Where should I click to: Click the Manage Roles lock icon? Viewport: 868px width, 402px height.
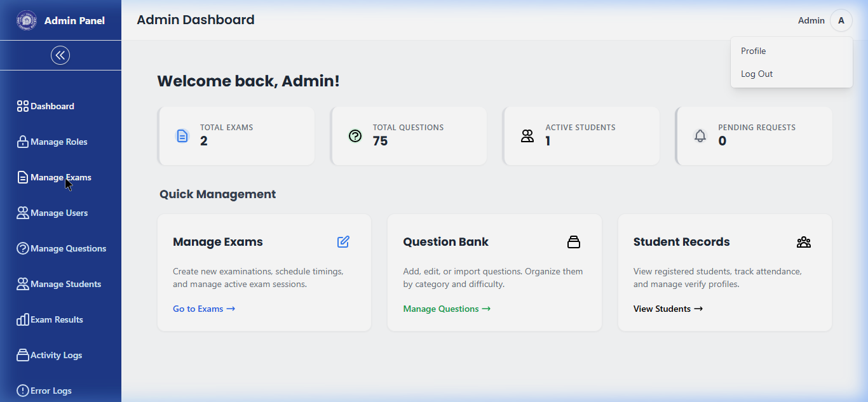pyautogui.click(x=23, y=142)
